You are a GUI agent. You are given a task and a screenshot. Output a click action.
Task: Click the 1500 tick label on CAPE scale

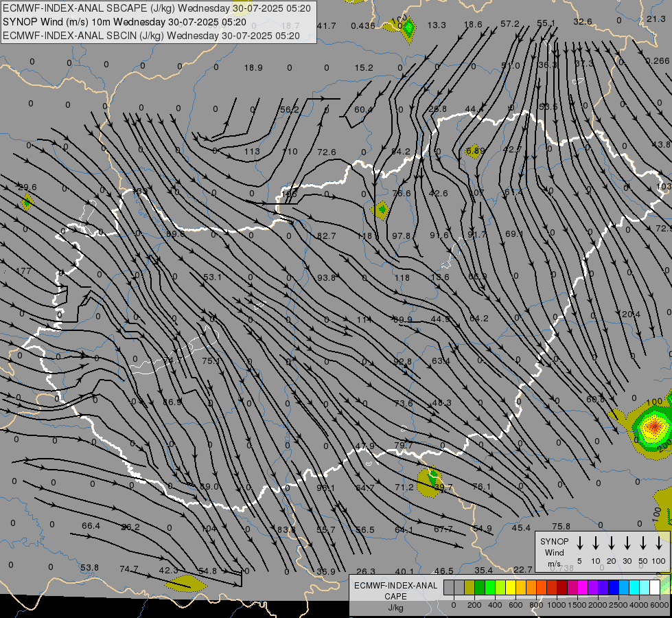[577, 605]
